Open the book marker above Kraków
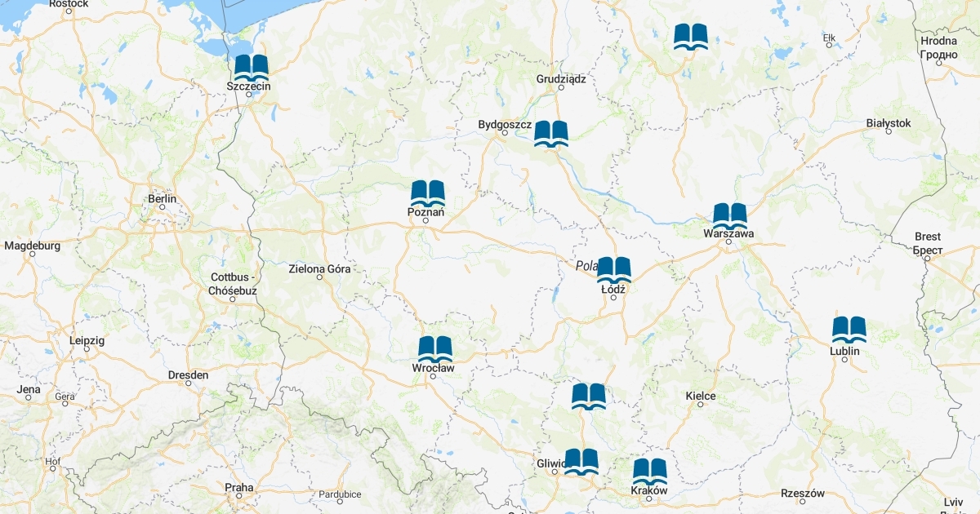The height and width of the screenshot is (514, 980). [650, 471]
